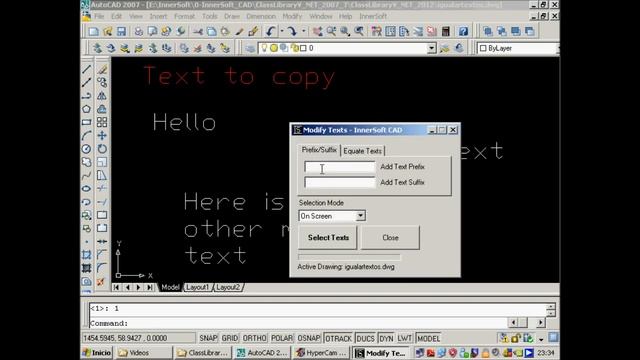Open the Inicio start button

click(97, 353)
